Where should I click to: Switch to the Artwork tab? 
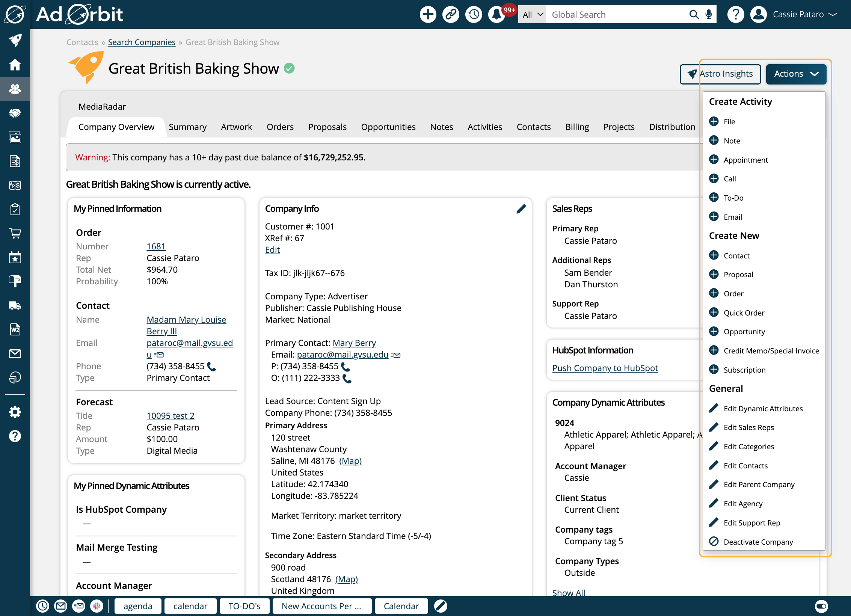click(x=236, y=127)
